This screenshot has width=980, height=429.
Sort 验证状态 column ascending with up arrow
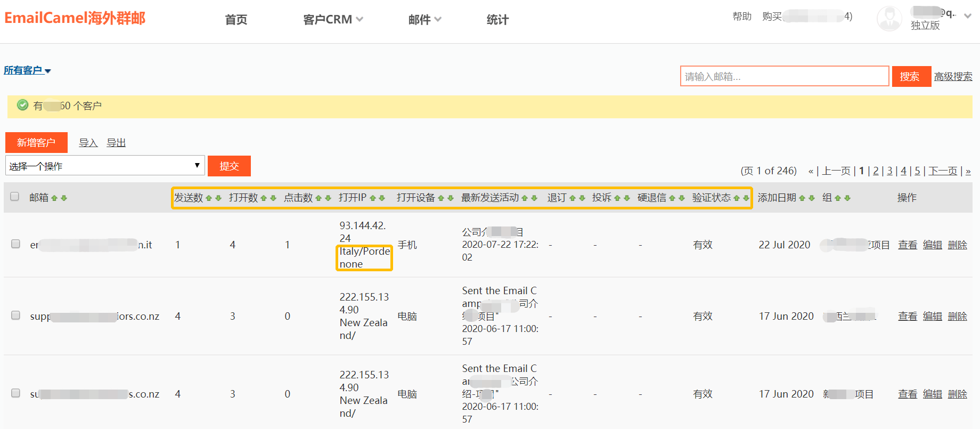[x=737, y=198]
